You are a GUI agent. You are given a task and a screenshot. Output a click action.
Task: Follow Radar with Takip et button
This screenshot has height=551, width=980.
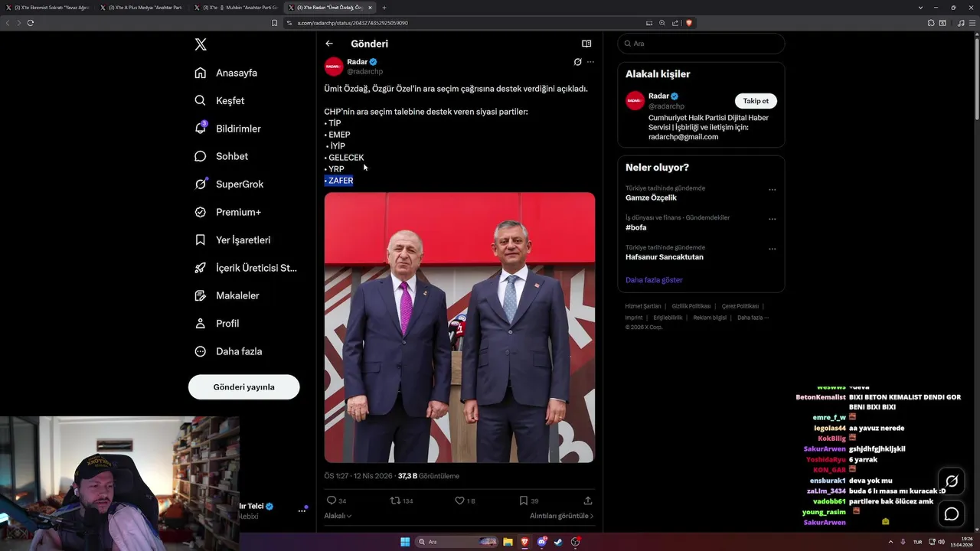click(x=756, y=101)
